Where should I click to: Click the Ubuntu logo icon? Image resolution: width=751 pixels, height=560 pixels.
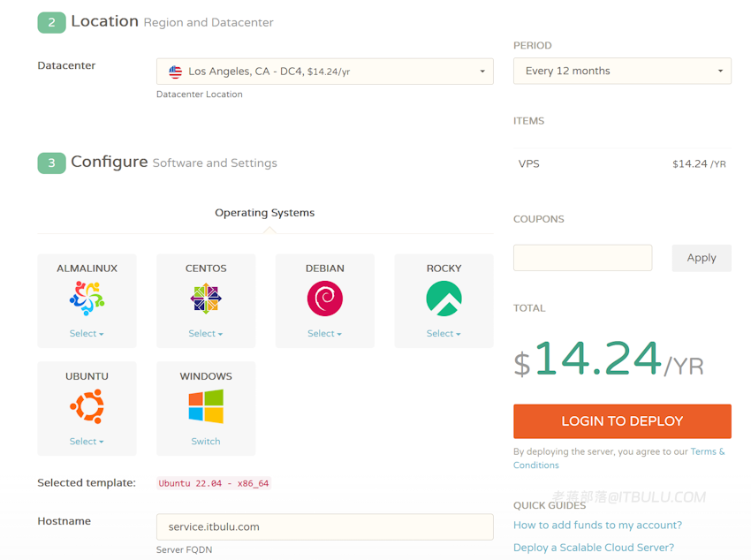pos(87,406)
